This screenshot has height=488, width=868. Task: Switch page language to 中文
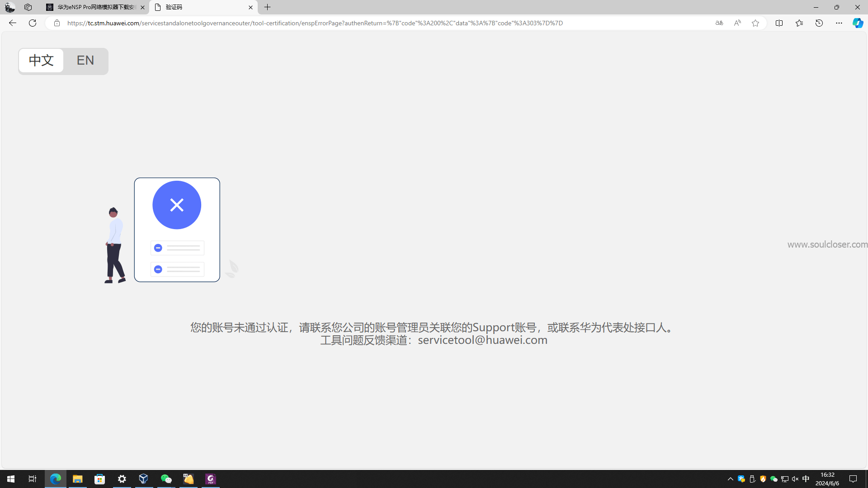pyautogui.click(x=41, y=61)
